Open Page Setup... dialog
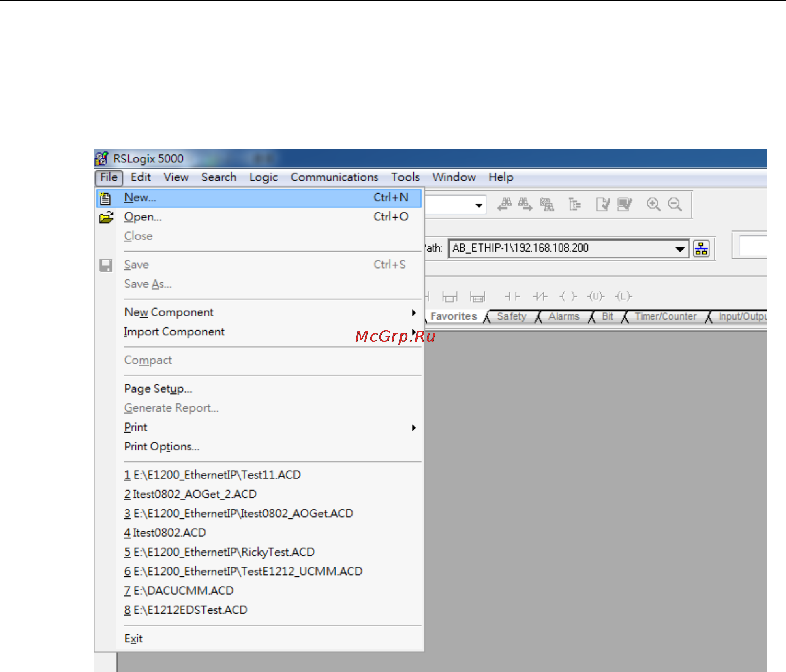The width and height of the screenshot is (786, 672). pyautogui.click(x=259, y=389)
